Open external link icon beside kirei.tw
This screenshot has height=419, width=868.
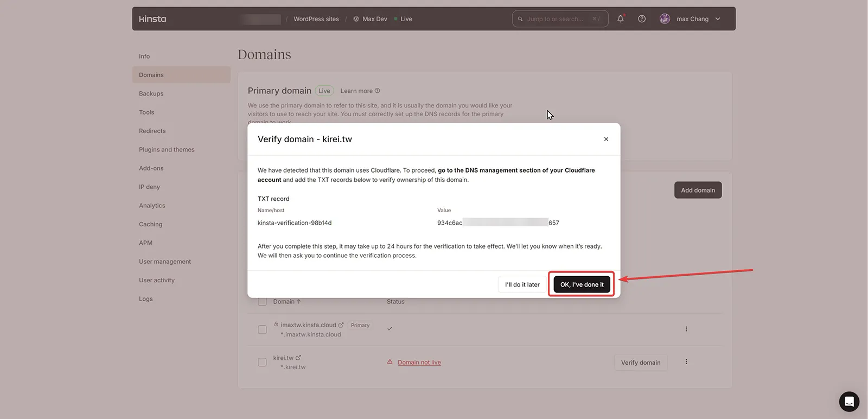coord(298,358)
